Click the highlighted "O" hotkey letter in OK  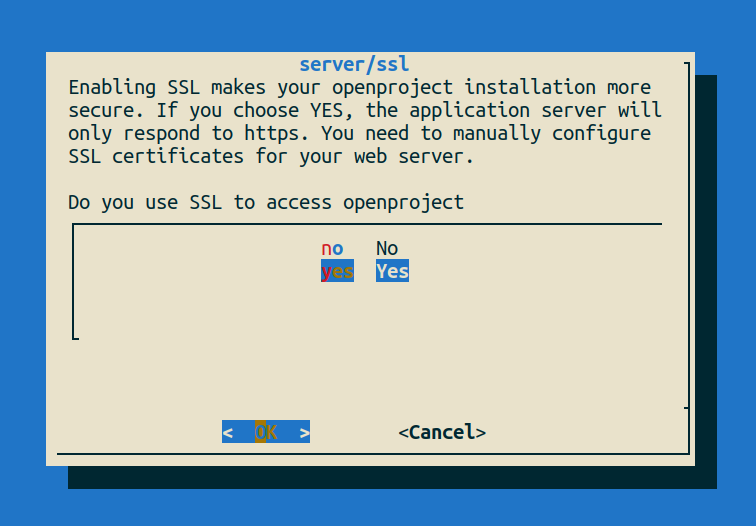[x=261, y=432]
